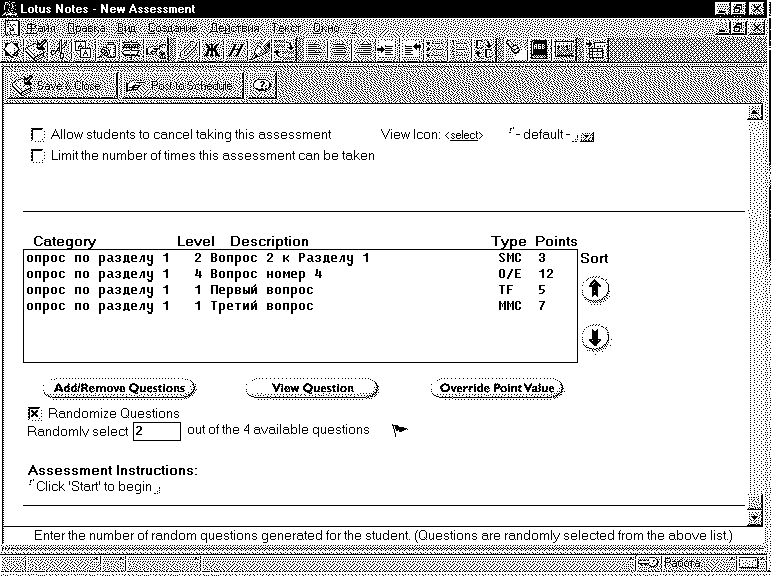Screen dimensions: 771x576
Task: Click the Работа location in status bar
Action: point(682,563)
